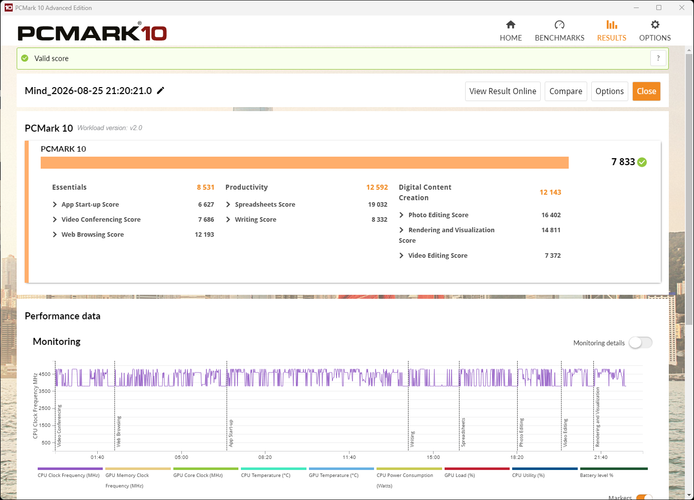
Task: Click View Result Online button
Action: pyautogui.click(x=502, y=91)
